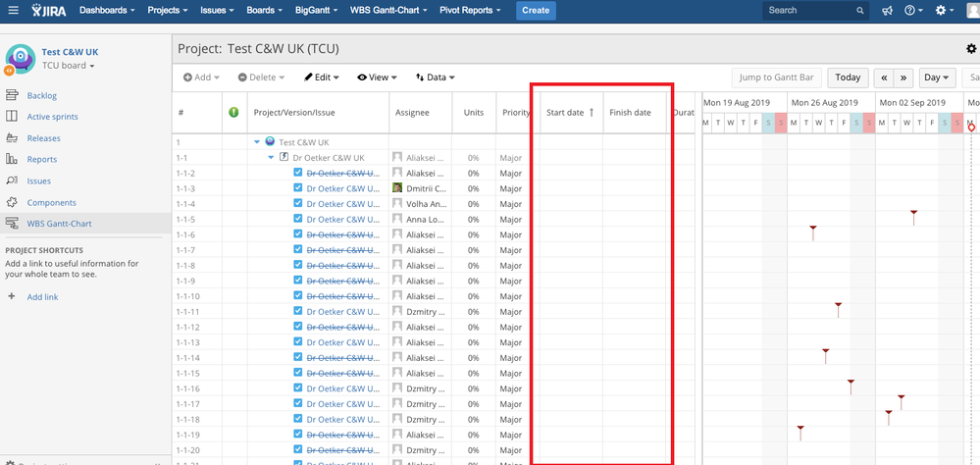Open the Edit dropdown in toolbar
980x465 pixels.
pyautogui.click(x=321, y=77)
